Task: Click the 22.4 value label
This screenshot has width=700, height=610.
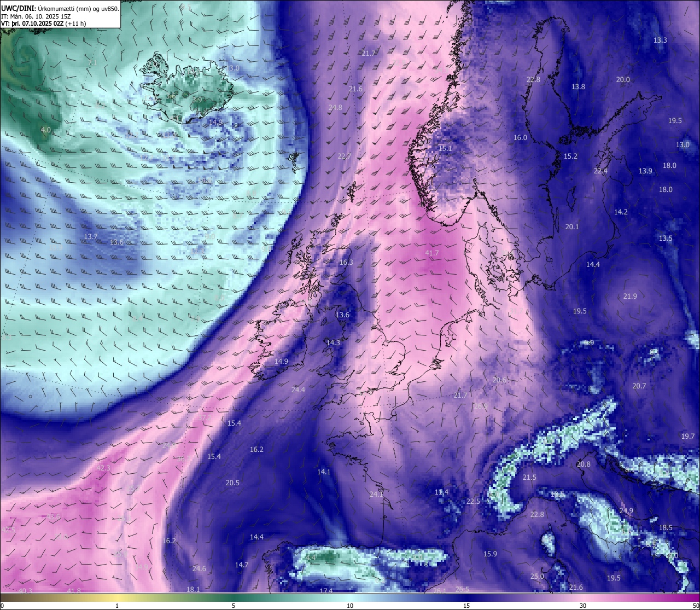Action: (x=600, y=171)
